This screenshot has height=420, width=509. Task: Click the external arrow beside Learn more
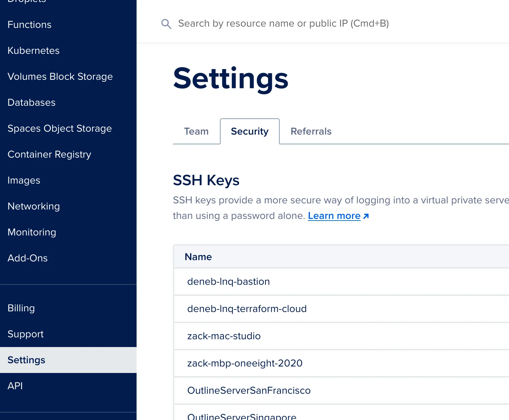tap(366, 216)
